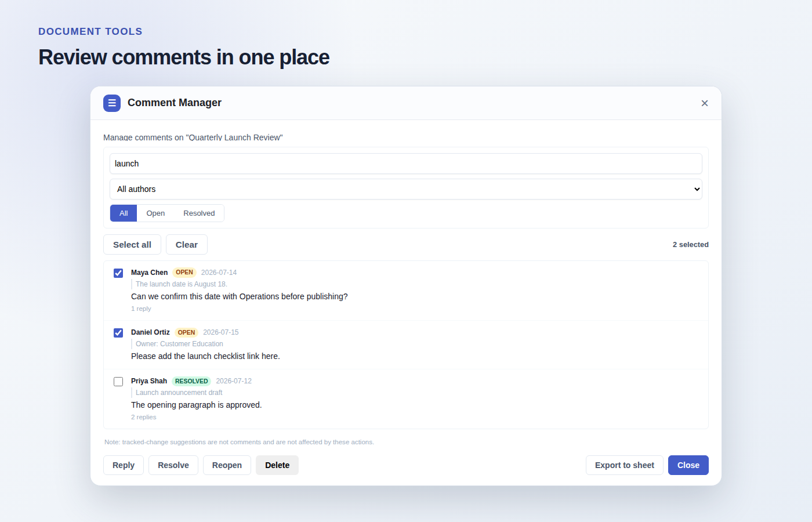
Task: Click the OPEN badge next to Daniel Ortiz
Action: point(186,332)
